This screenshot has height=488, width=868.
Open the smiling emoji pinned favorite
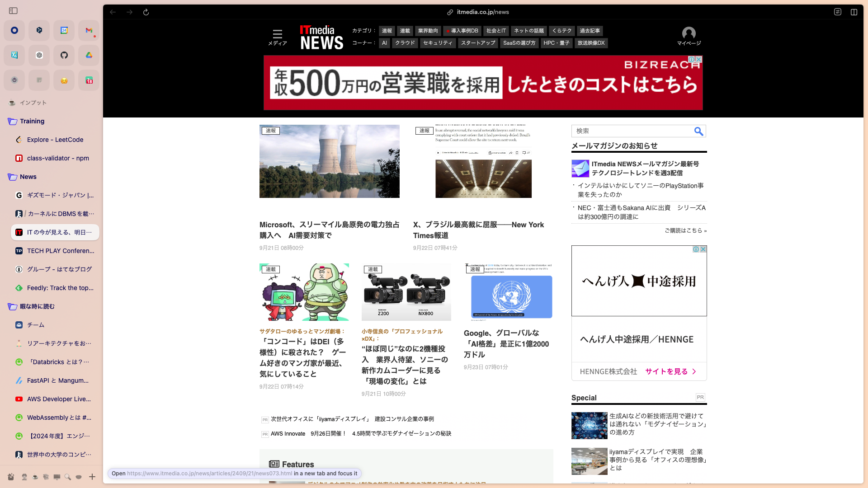(64, 80)
